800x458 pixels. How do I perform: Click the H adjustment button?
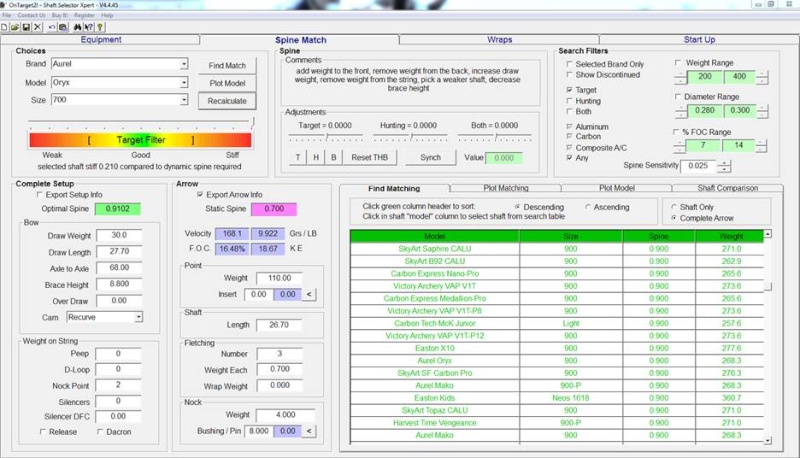click(316, 157)
